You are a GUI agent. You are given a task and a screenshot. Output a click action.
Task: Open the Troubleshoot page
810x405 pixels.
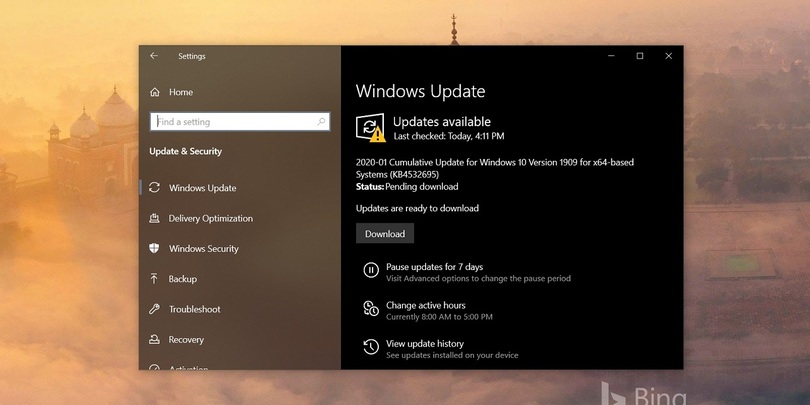(x=195, y=309)
